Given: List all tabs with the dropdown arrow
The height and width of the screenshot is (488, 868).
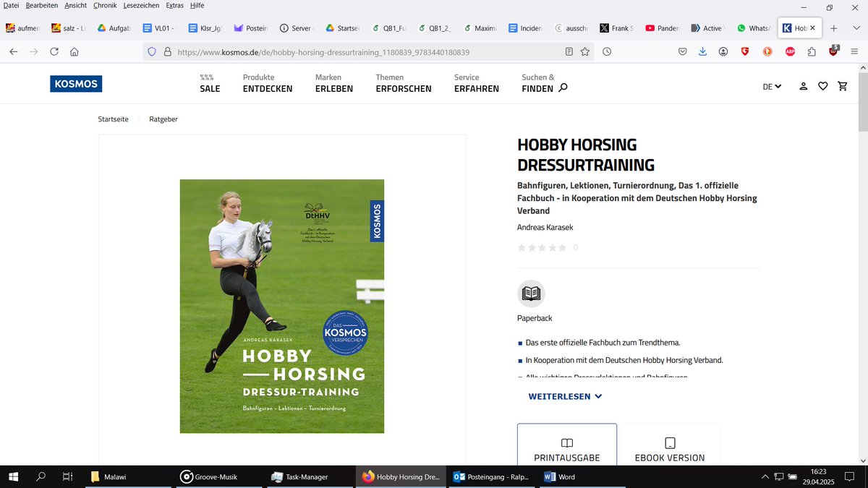Looking at the screenshot, I should coord(855,28).
